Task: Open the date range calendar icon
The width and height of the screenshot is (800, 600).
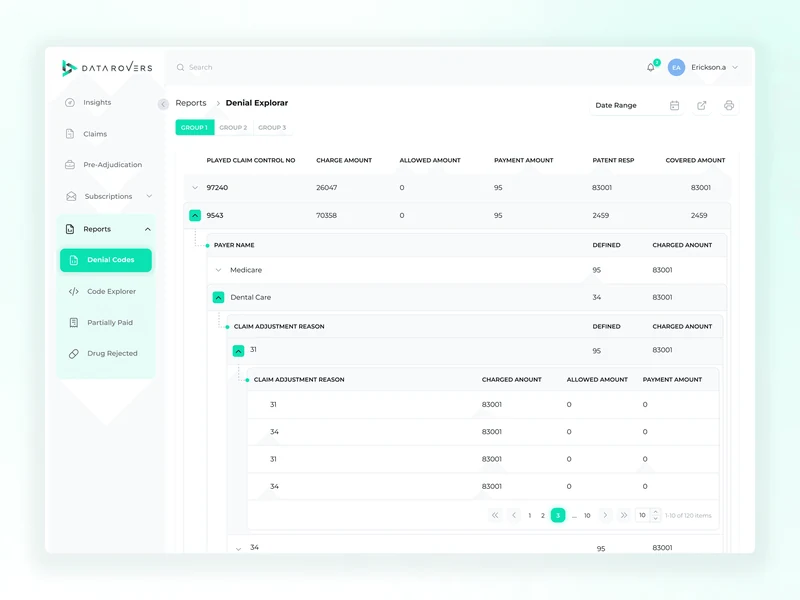Action: click(x=674, y=106)
